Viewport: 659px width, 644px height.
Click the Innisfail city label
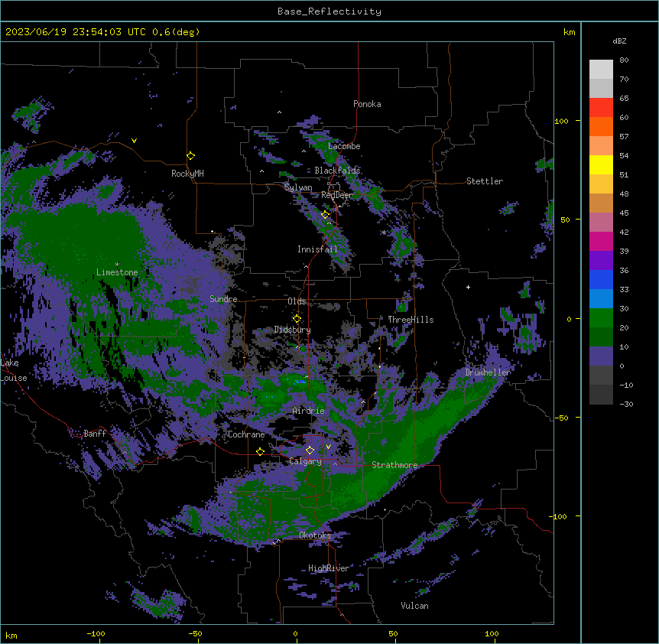317,249
